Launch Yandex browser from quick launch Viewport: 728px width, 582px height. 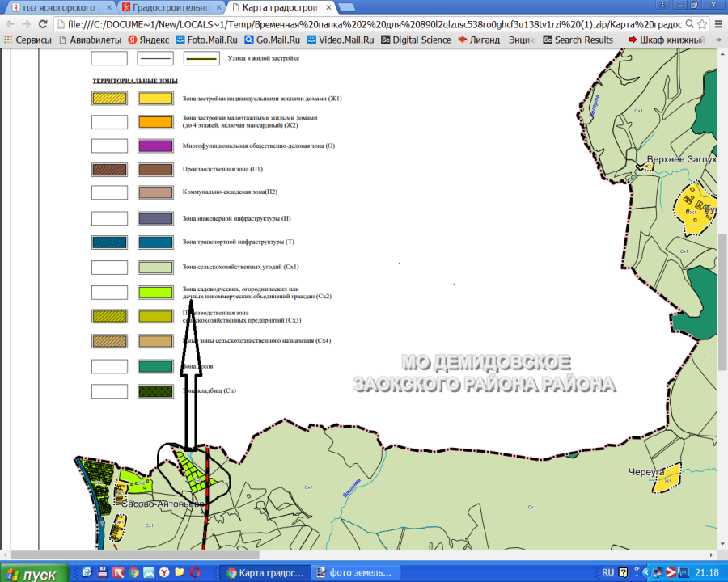[x=164, y=573]
